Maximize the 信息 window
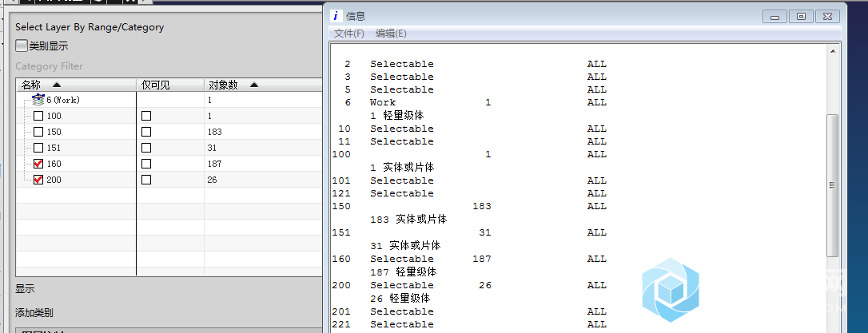 (x=801, y=17)
